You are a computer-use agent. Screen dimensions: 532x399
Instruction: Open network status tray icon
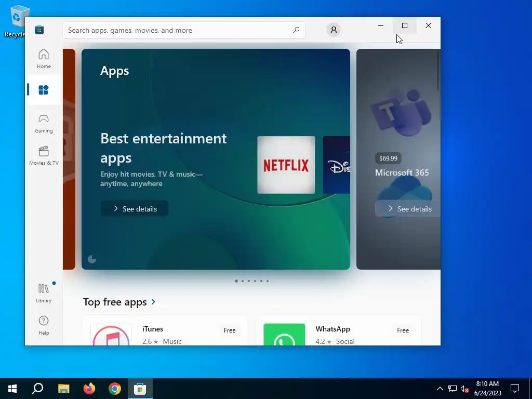pyautogui.click(x=453, y=389)
